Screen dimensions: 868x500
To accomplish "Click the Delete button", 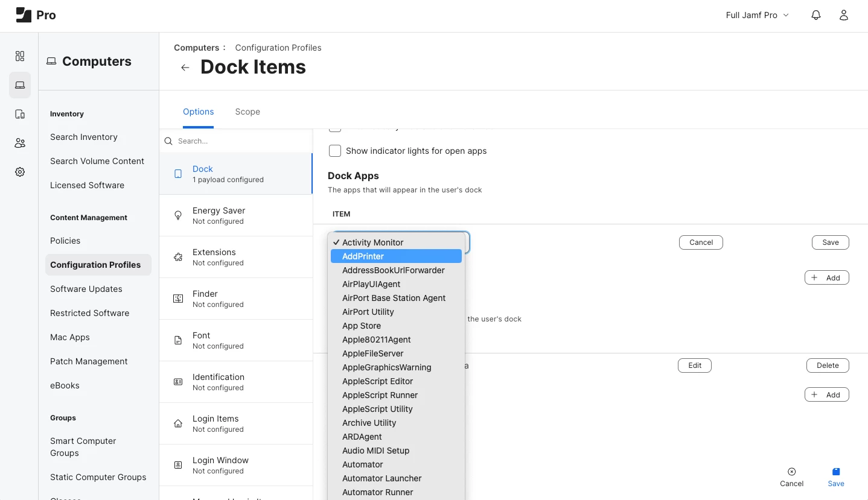I will [x=828, y=366].
